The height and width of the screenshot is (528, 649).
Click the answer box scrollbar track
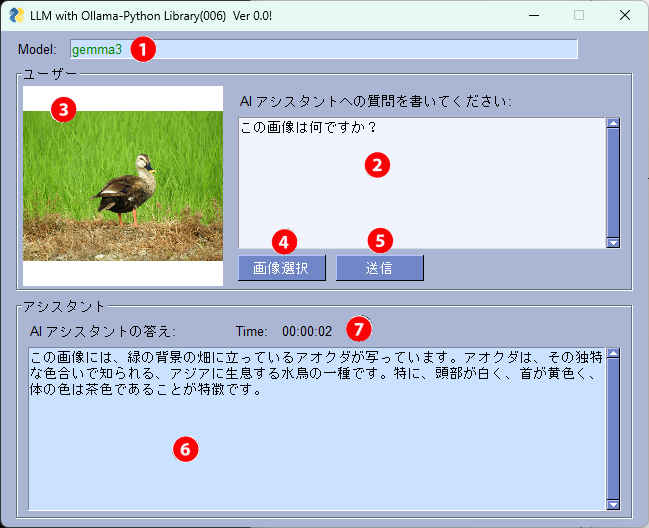click(x=614, y=428)
